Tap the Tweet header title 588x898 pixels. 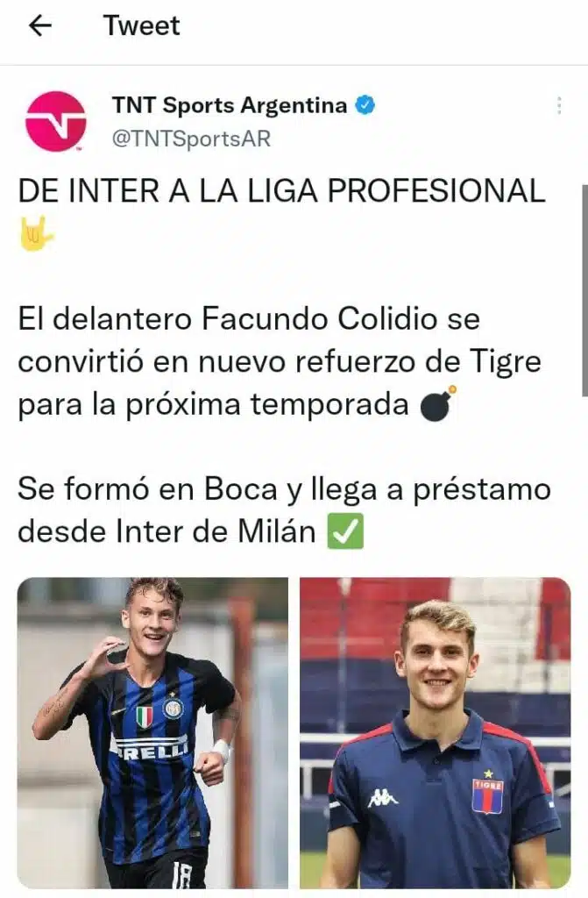click(141, 25)
